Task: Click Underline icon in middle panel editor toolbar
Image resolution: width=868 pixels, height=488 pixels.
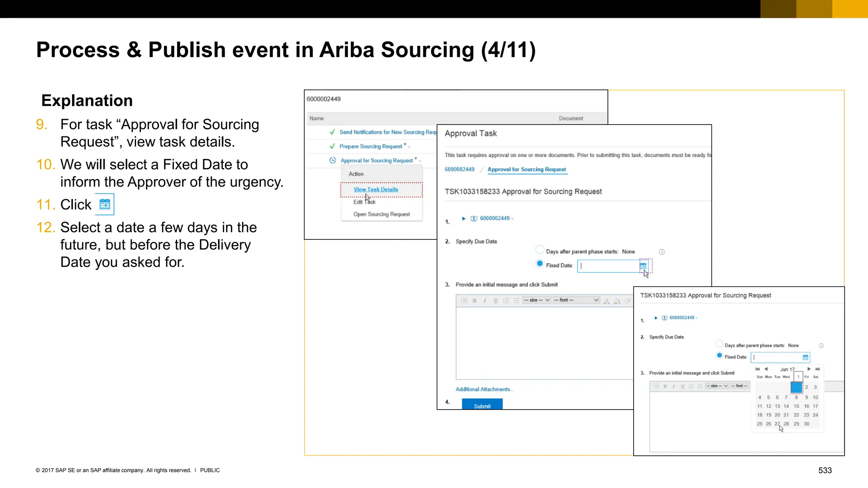Action: (x=495, y=300)
